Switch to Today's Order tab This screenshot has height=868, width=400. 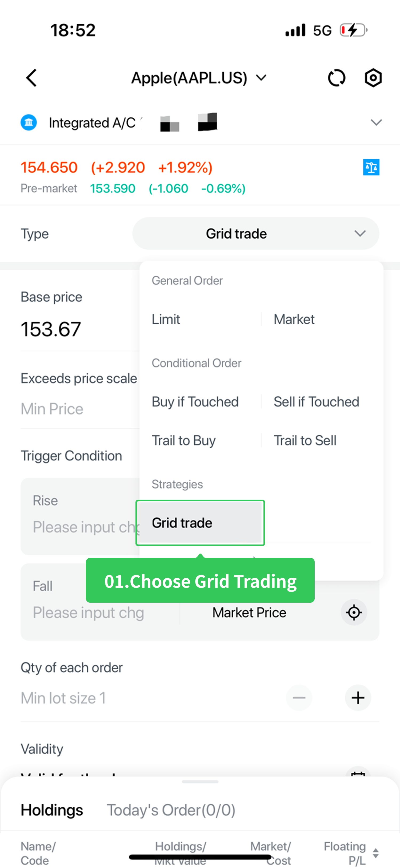point(171,810)
